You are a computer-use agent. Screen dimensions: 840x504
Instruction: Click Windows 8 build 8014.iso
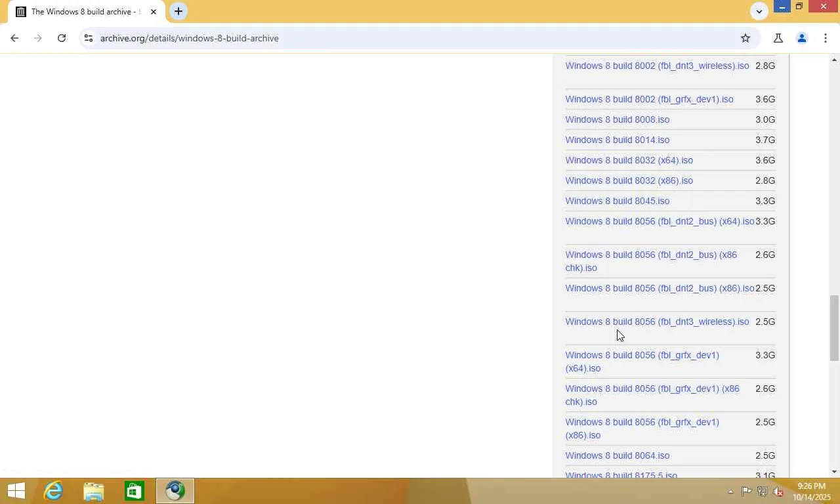[618, 140]
